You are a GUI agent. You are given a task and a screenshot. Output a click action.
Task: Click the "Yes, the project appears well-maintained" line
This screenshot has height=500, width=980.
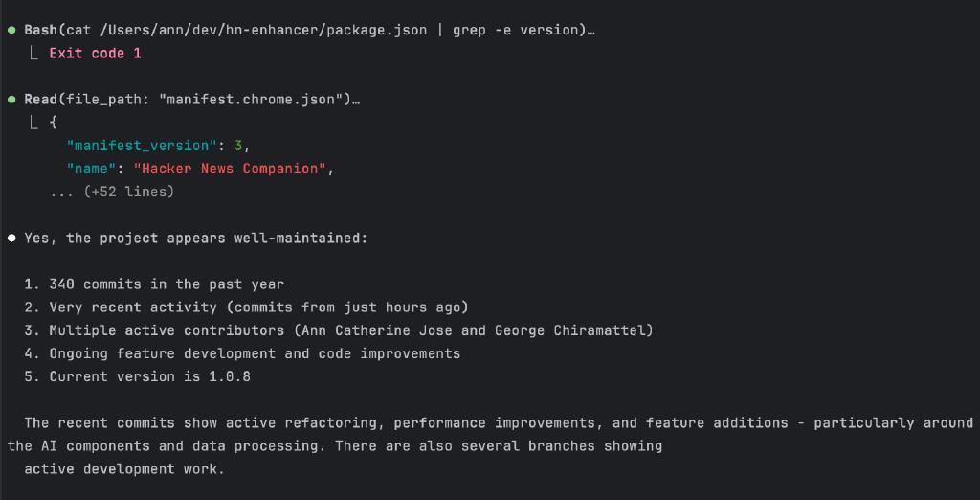pos(195,238)
